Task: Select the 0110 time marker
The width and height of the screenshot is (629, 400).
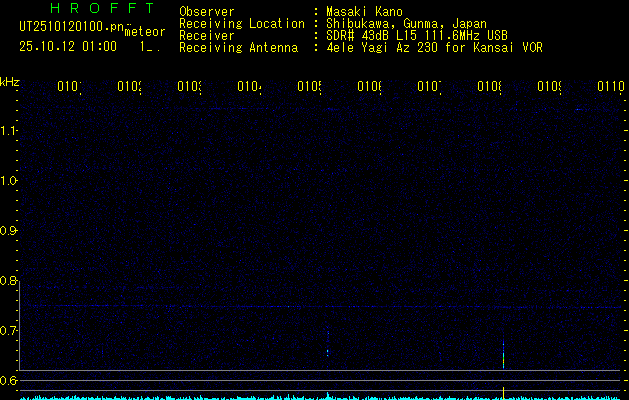Action: (610, 87)
